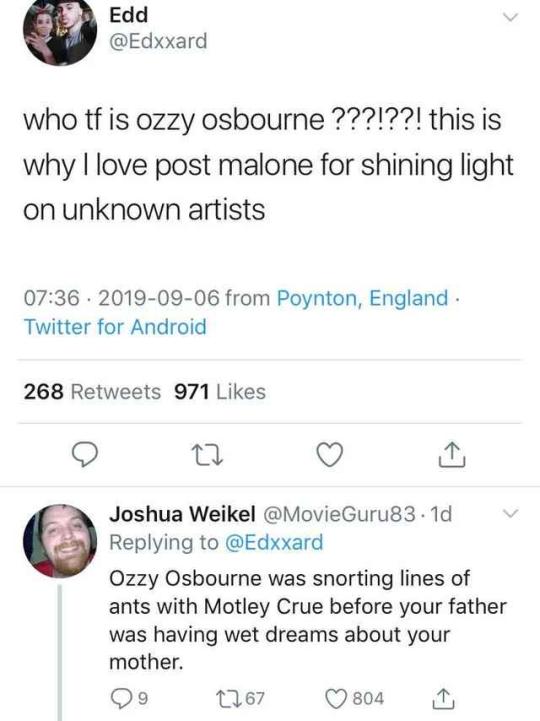Open Joshua Weikel's profile from his name

click(x=182, y=514)
